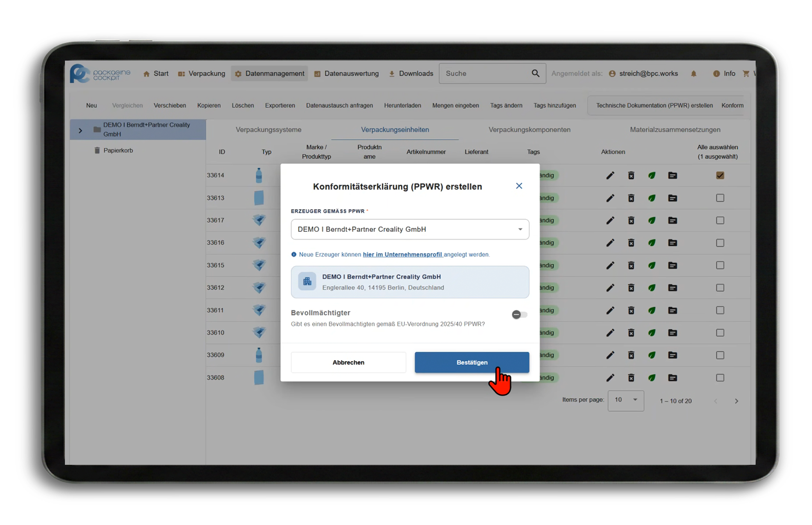Click the building icon in the producer card
This screenshot has width=812, height=525.
click(x=307, y=282)
